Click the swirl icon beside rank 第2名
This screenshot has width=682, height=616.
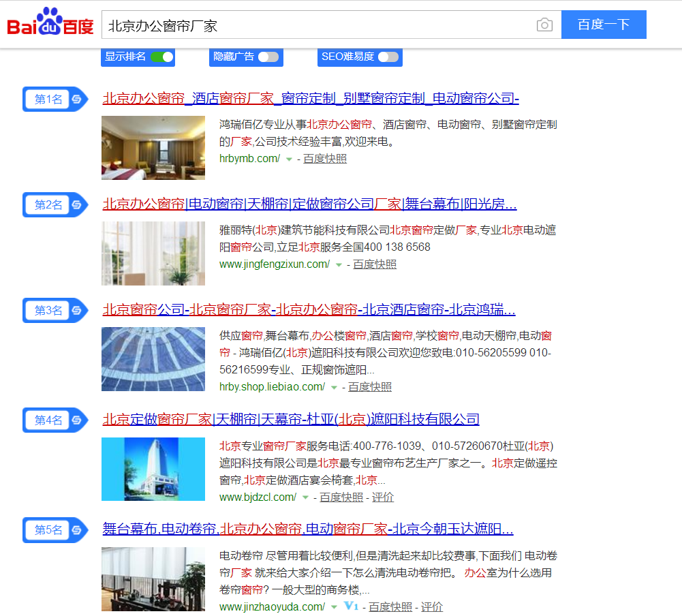[x=76, y=204]
